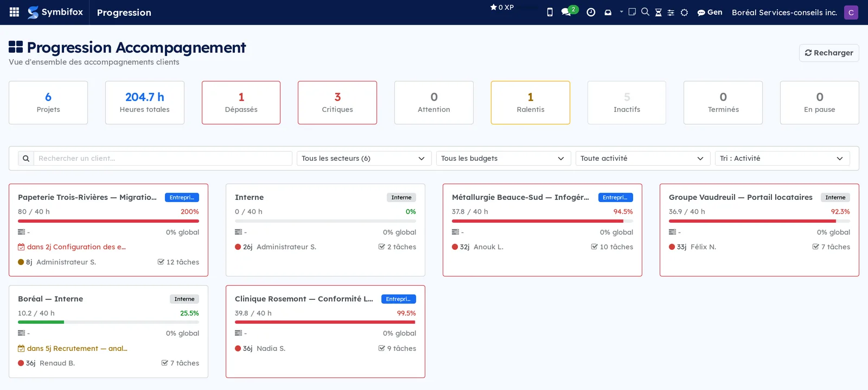Image resolution: width=868 pixels, height=390 pixels.
Task: Open the sliders settings icon
Action: pyautogui.click(x=671, y=12)
